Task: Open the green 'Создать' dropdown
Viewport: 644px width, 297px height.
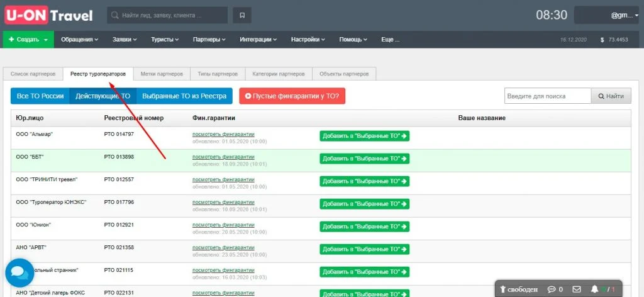Action: point(28,40)
